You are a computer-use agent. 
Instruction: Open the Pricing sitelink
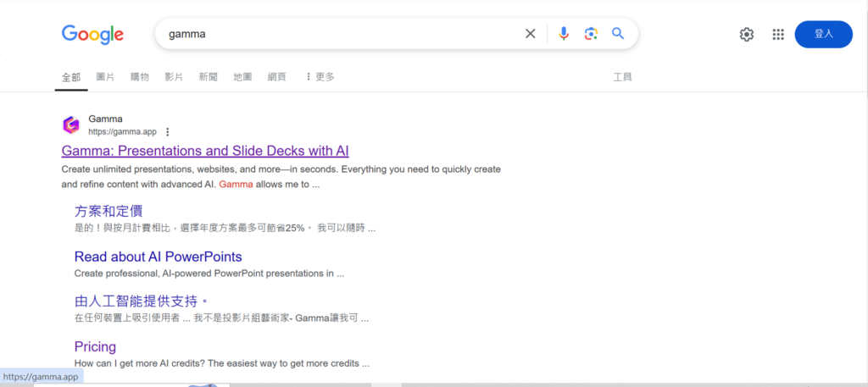95,346
